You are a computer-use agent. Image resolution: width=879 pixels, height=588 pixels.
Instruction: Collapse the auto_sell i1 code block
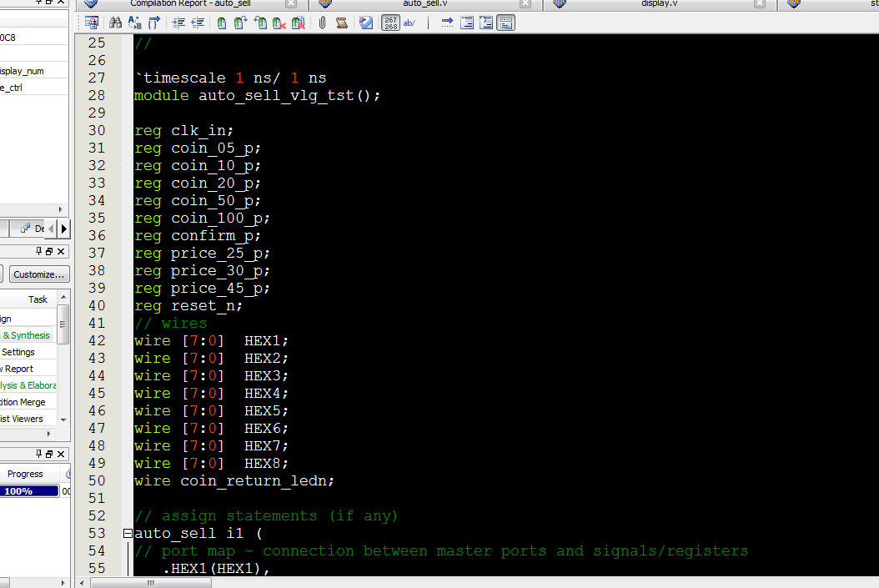tap(128, 534)
